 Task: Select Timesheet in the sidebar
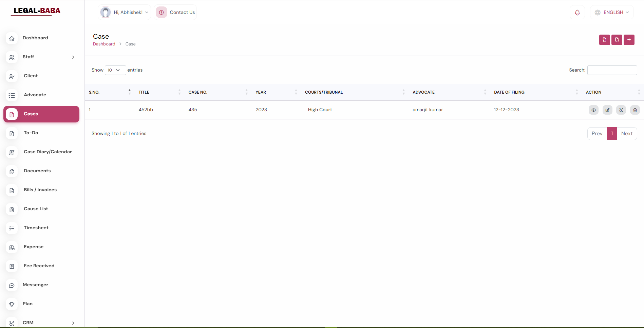pyautogui.click(x=36, y=228)
